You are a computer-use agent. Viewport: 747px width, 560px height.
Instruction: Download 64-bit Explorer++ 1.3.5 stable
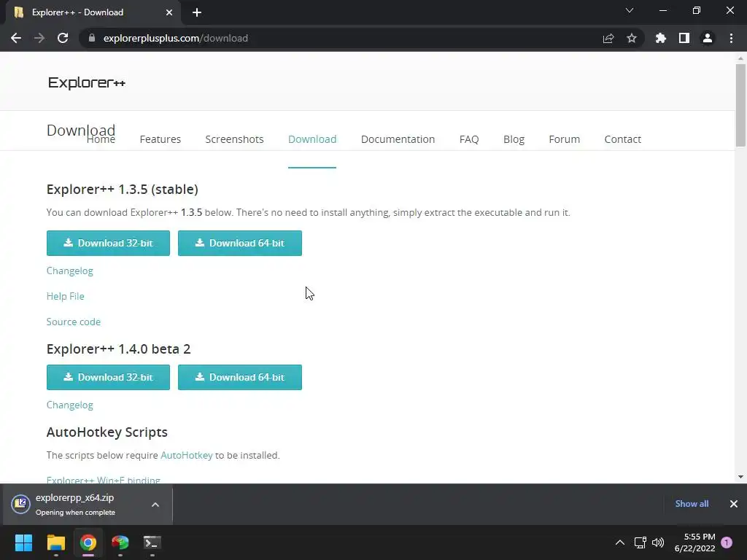click(239, 243)
